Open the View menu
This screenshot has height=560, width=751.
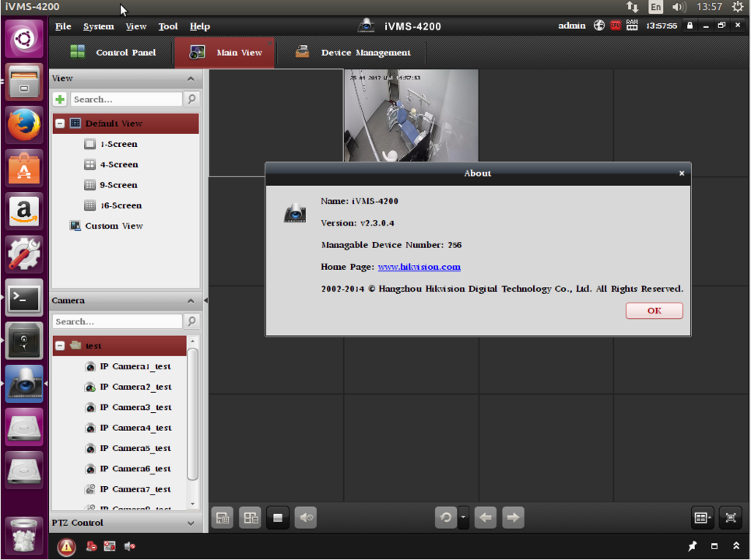[136, 26]
